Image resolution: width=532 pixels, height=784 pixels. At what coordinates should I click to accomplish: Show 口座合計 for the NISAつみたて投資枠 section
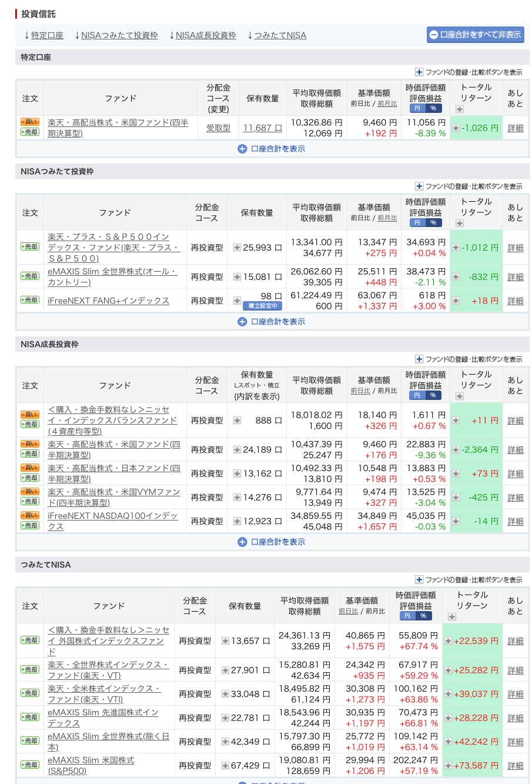pos(272,322)
